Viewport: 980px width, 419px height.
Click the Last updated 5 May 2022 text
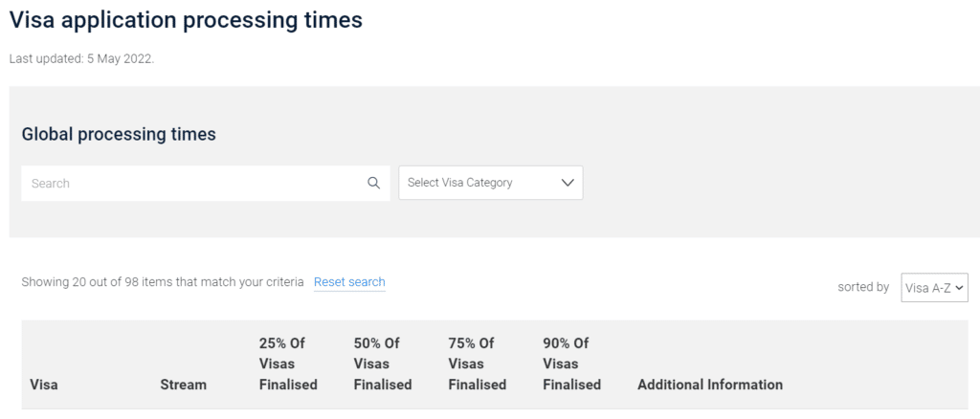[81, 60]
